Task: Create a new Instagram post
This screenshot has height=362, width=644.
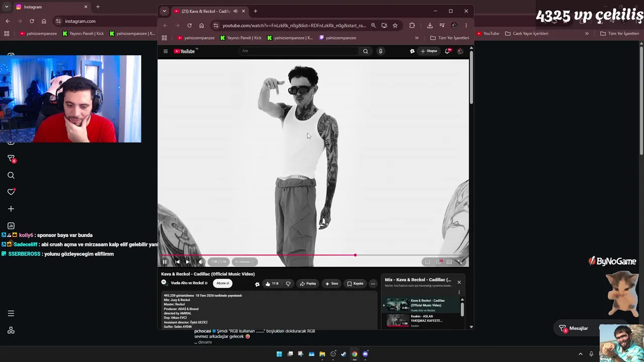Action: 11,209
